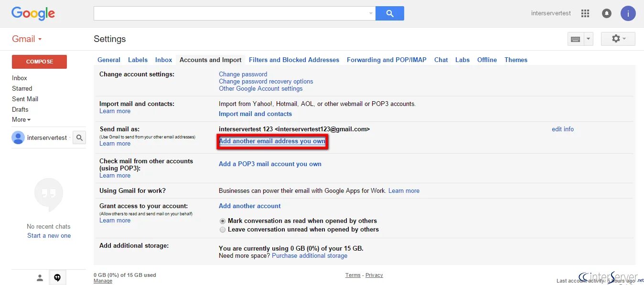644x285 pixels.
Task: Select Mark conversation as read option
Action: (223, 221)
